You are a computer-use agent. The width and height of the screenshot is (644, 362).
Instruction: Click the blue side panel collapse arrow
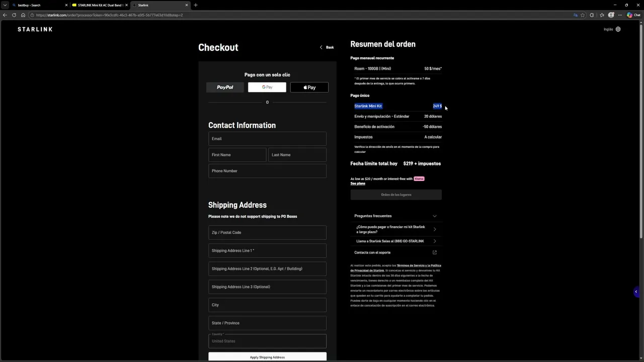coord(636,292)
